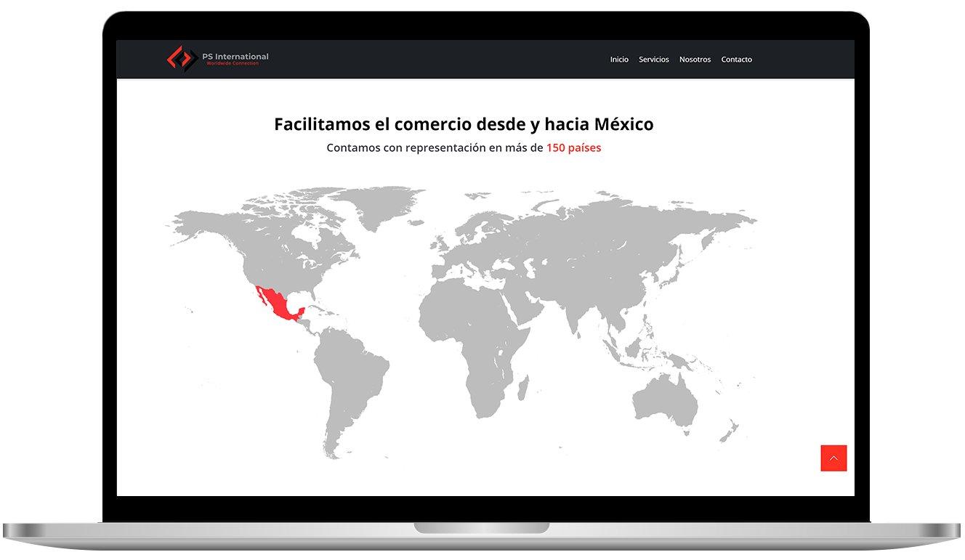Open the Contacto navigation link
The image size is (965, 560).
click(x=736, y=60)
